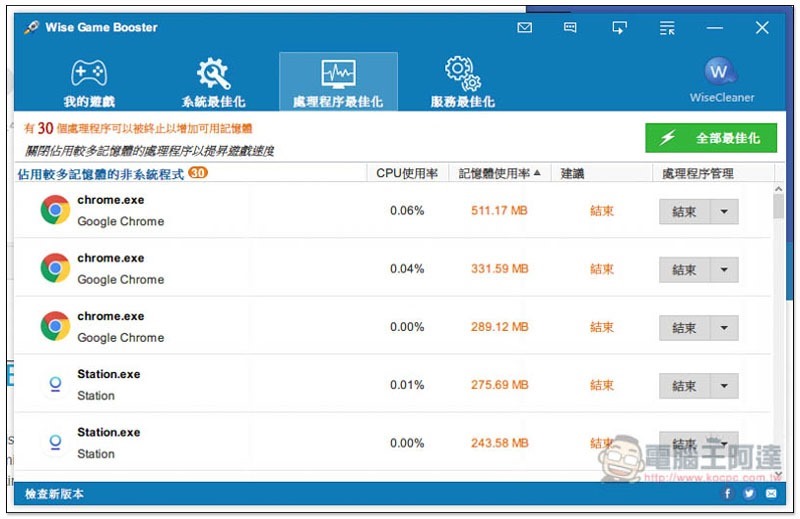
Task: Open dropdown arrow for 275.69 MB Station.exe
Action: 725,386
